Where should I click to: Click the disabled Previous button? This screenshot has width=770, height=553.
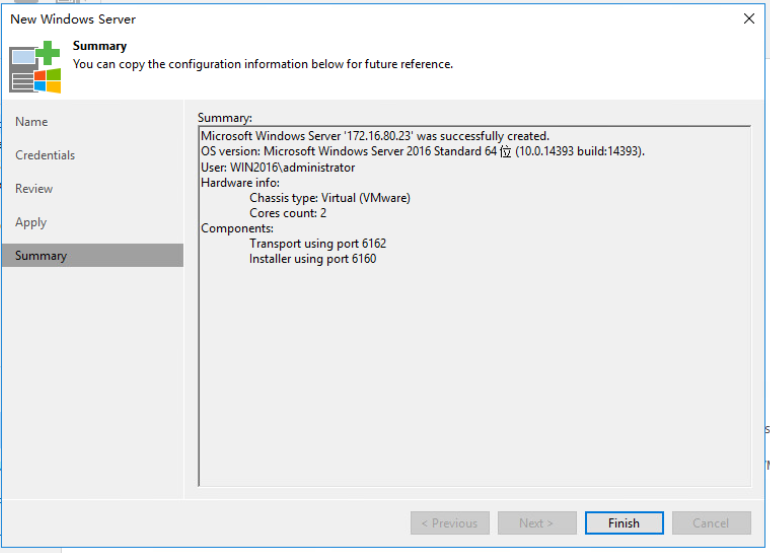[x=450, y=523]
